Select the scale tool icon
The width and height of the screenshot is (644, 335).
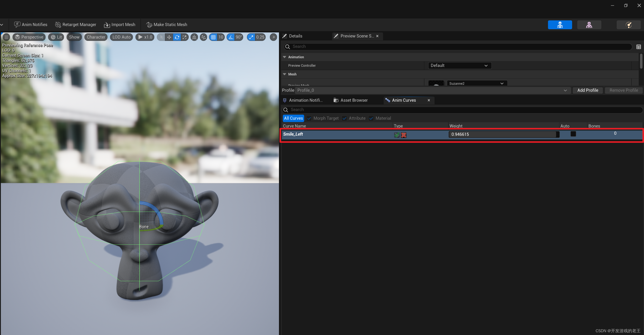184,37
